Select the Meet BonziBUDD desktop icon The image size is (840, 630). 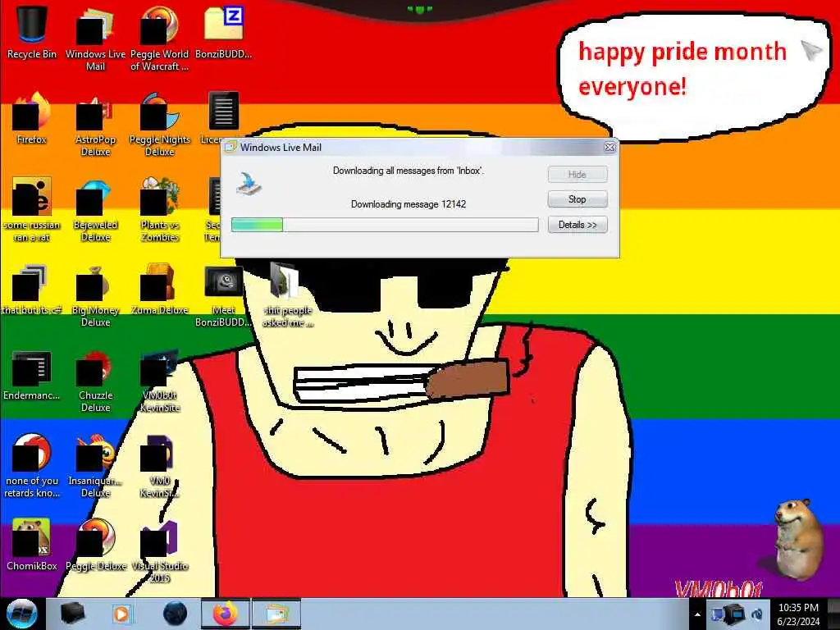tap(223, 295)
